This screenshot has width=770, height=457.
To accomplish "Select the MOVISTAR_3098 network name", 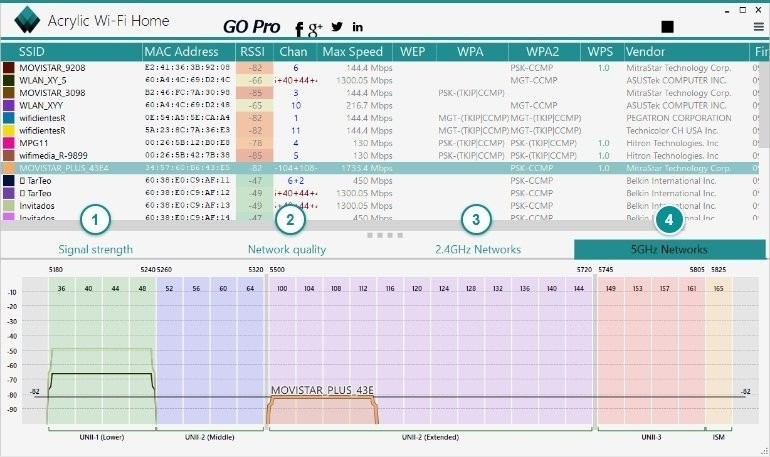I will [x=52, y=93].
